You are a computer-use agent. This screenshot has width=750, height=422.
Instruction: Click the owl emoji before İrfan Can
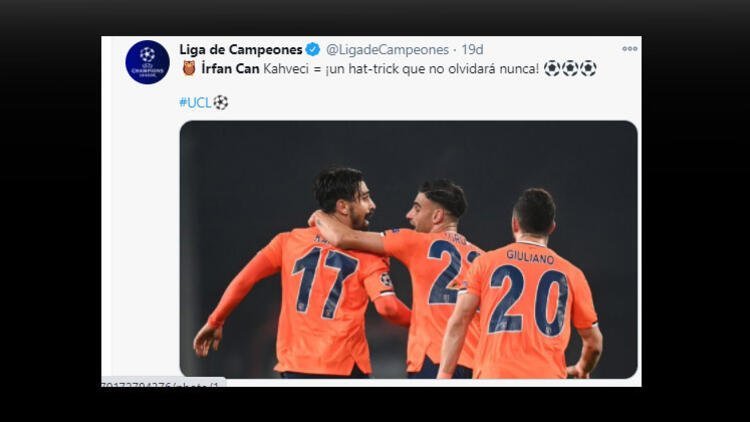coord(189,68)
